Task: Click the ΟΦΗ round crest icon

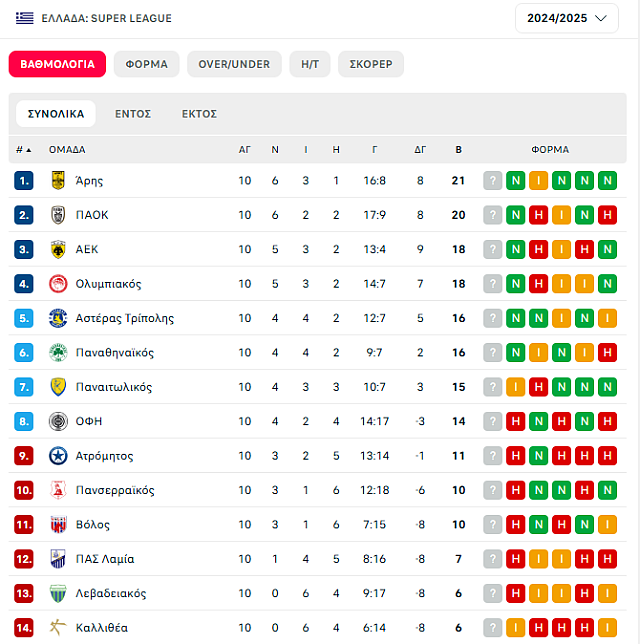Action: [58, 421]
